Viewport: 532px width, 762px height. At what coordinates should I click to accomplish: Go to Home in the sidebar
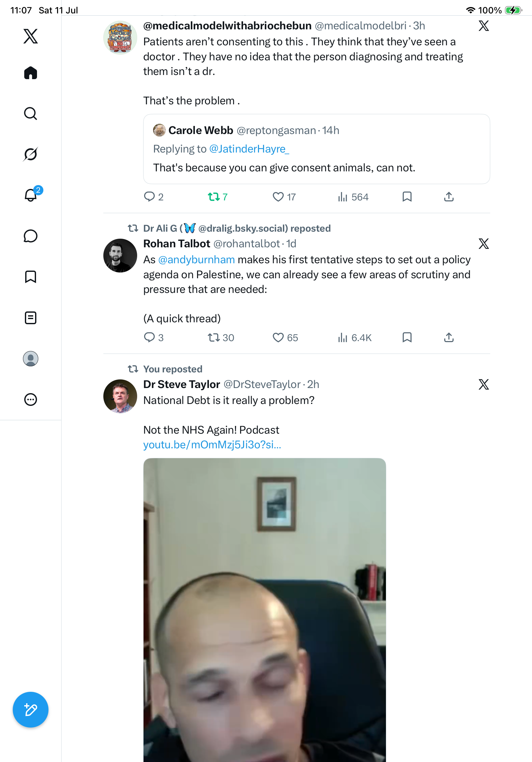[x=31, y=73]
